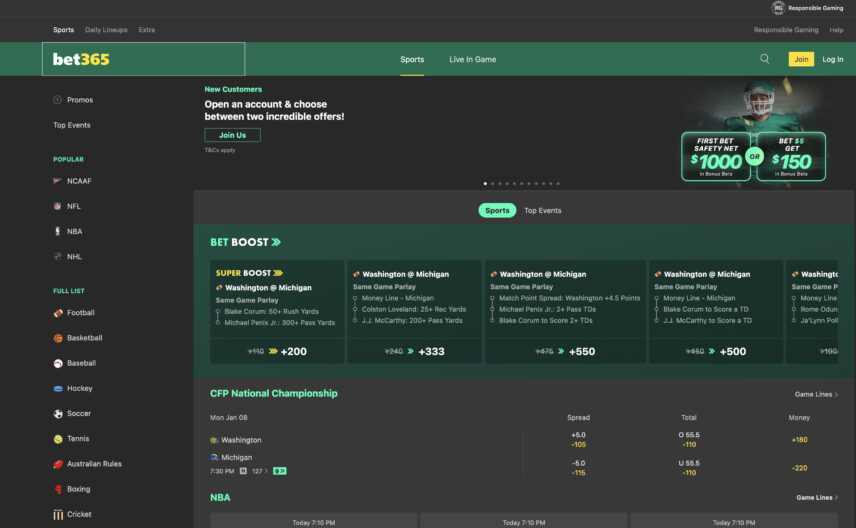
Task: Click the yellow Join button
Action: [801, 59]
